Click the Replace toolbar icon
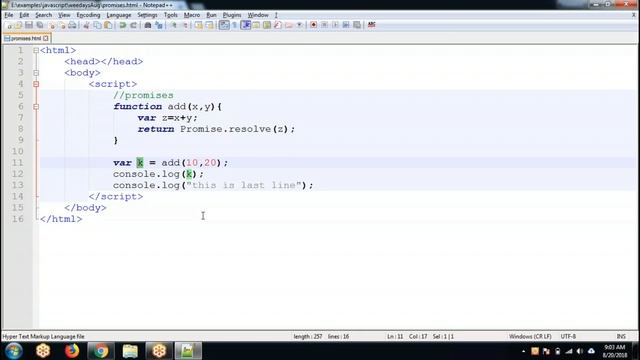Screen dimensions: 640x360 159,25
